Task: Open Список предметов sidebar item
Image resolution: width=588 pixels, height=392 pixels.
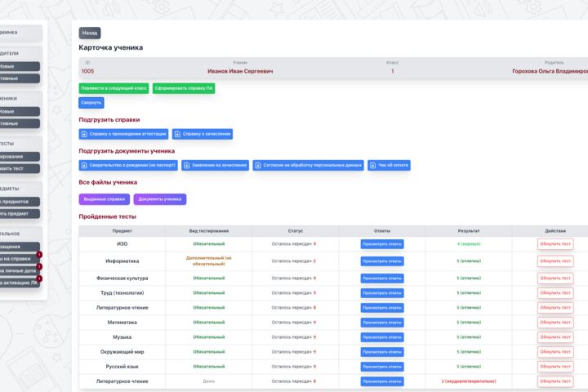Action: click(20, 202)
